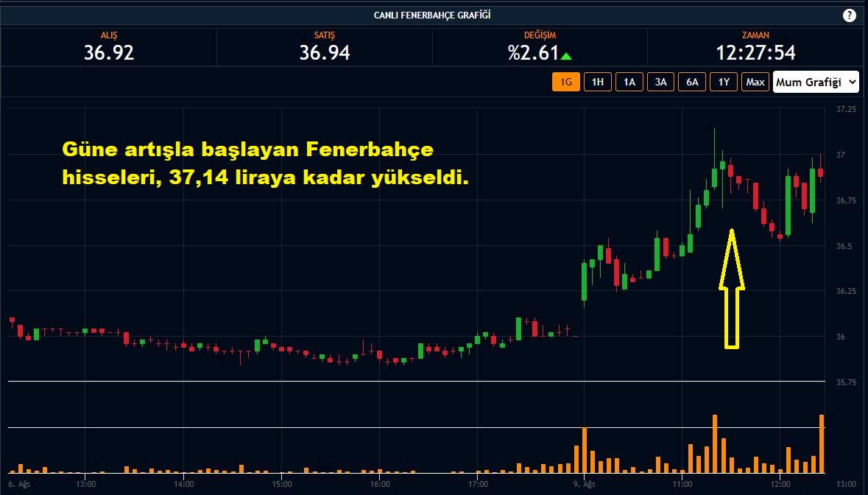Screen dimensions: 868x495
Task: Click the 6. Ağs date label
Action: point(19,484)
